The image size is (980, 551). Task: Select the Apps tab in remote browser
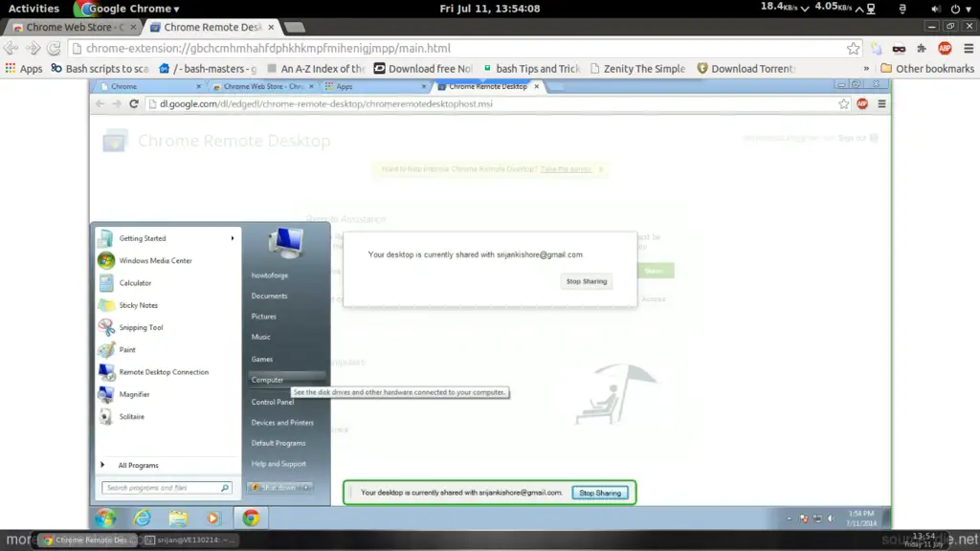[x=375, y=87]
